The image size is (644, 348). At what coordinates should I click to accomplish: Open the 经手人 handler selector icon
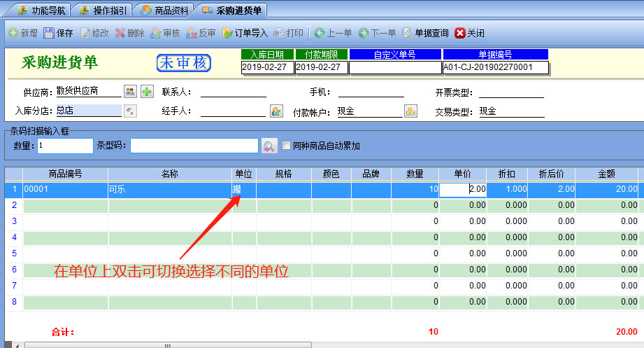[276, 111]
